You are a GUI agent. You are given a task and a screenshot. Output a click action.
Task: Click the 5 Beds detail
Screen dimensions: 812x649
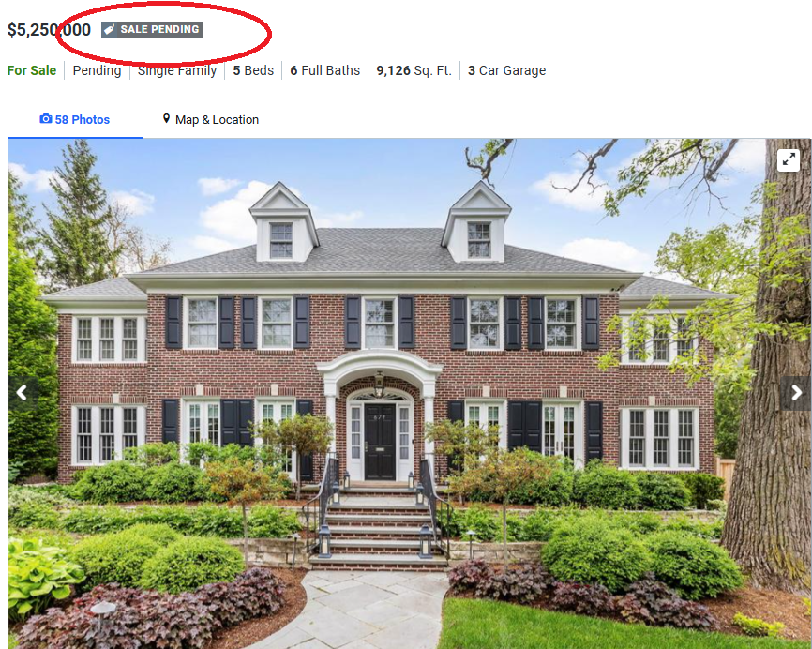253,70
